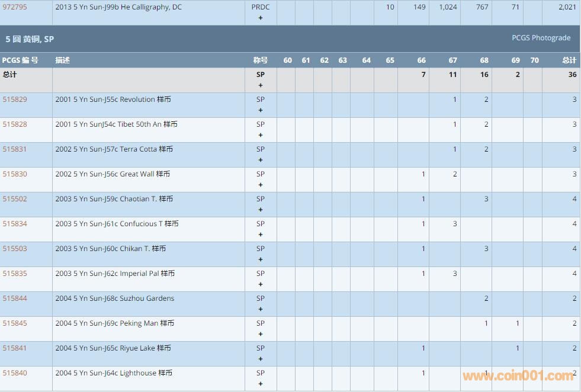Click coin number 515831 link
Image resolution: width=581 pixels, height=392 pixels.
point(15,149)
